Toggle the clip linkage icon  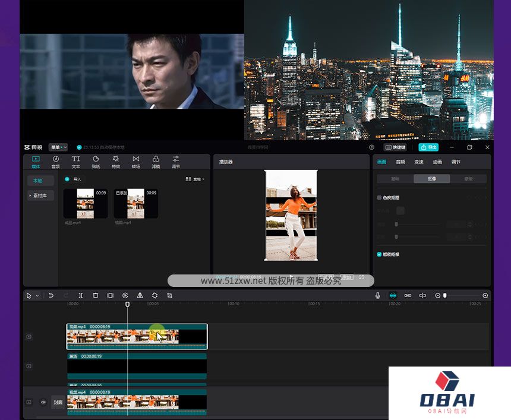tap(408, 295)
